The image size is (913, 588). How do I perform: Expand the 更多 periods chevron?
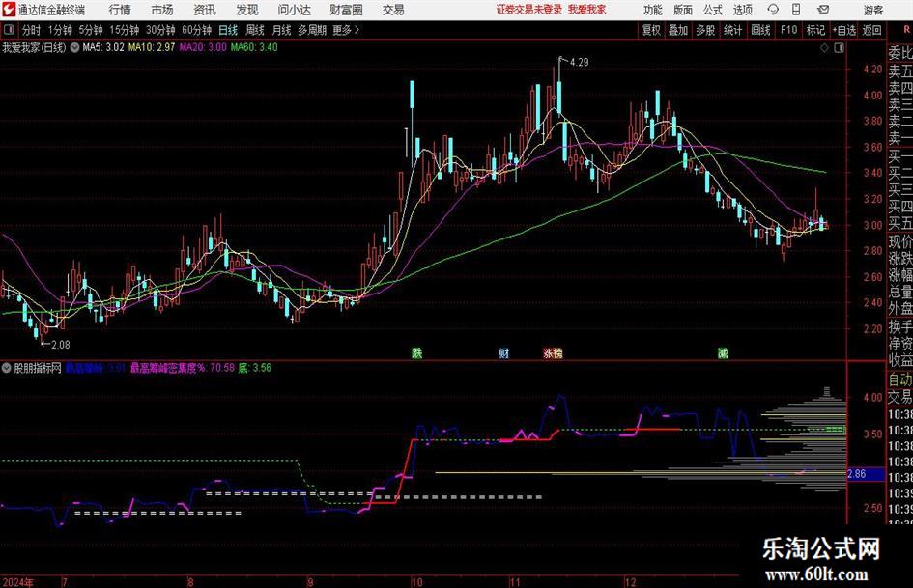click(x=357, y=30)
